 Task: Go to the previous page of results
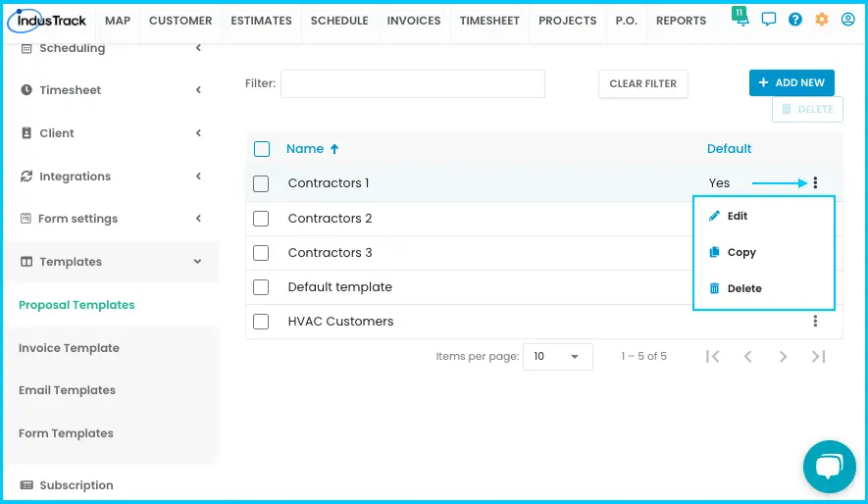747,357
